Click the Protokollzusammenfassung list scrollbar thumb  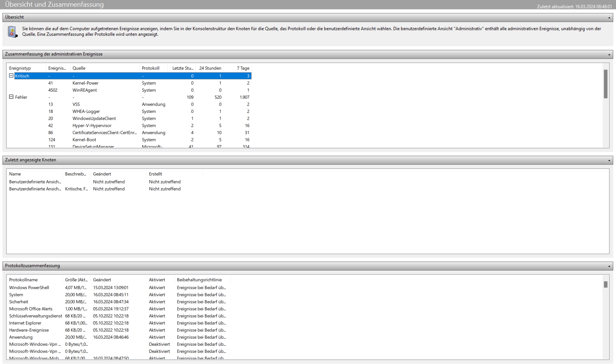(606, 285)
